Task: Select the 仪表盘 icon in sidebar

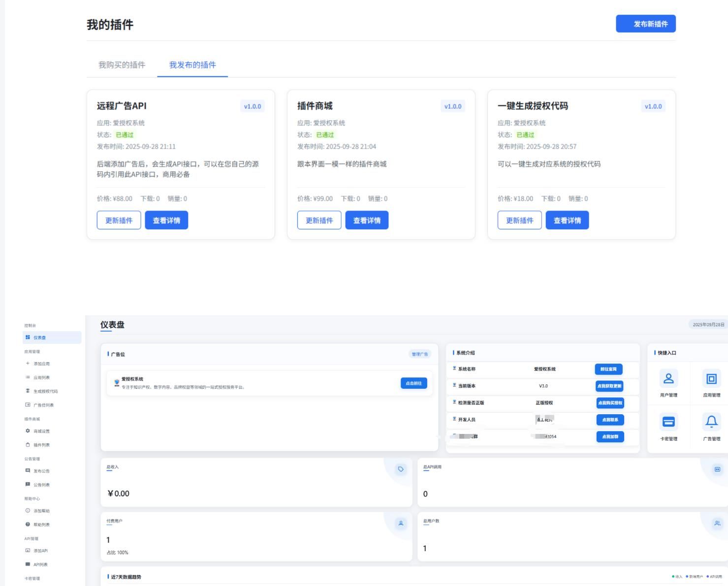Action: 28,338
